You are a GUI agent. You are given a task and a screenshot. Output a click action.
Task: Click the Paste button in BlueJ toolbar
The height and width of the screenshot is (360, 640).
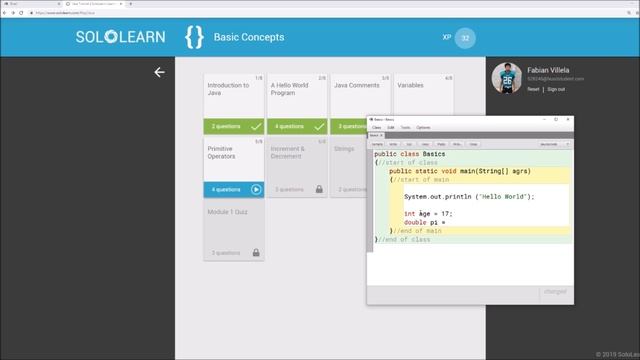tap(441, 144)
